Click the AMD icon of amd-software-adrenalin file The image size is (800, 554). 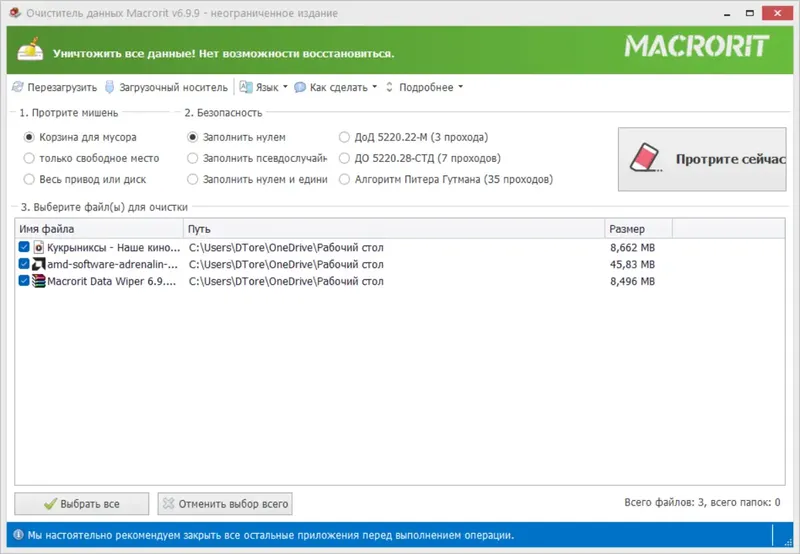tap(39, 264)
